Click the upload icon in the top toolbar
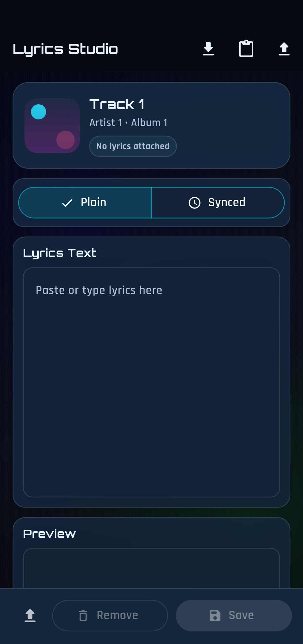 (x=284, y=48)
